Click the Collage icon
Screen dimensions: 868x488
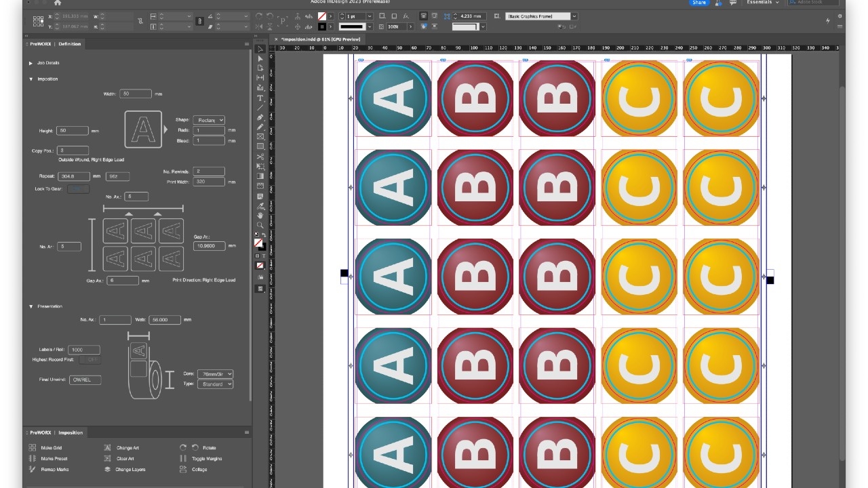(x=184, y=469)
